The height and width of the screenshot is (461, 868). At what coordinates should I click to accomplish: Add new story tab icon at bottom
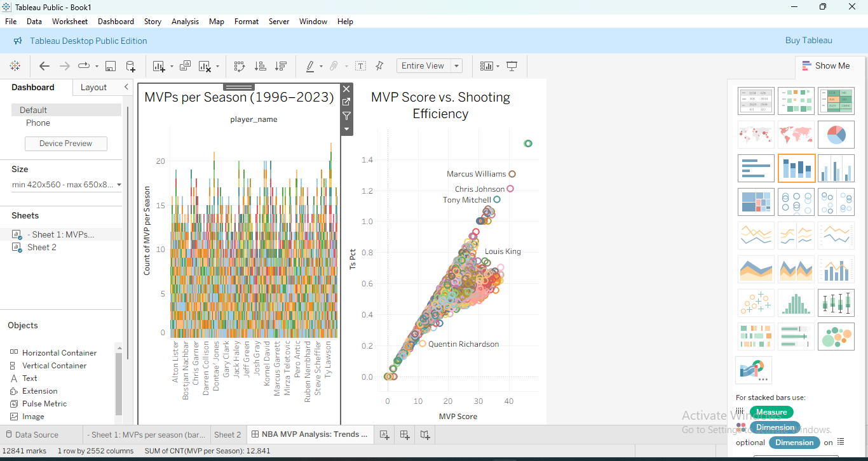425,435
